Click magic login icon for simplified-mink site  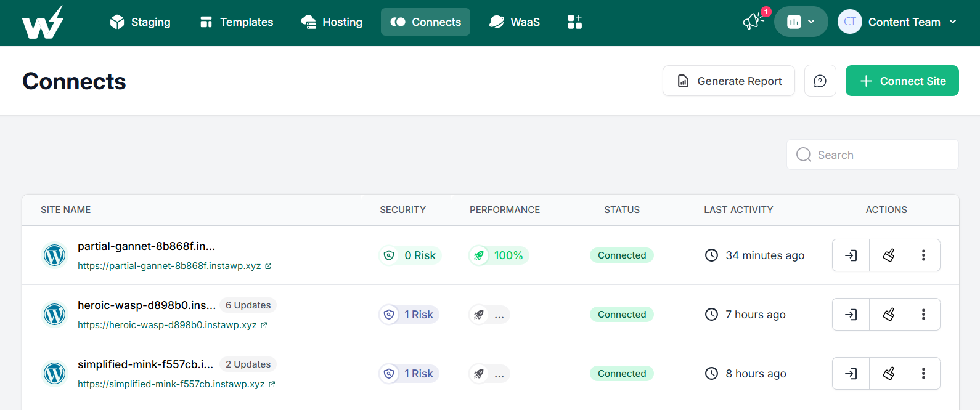pyautogui.click(x=851, y=374)
